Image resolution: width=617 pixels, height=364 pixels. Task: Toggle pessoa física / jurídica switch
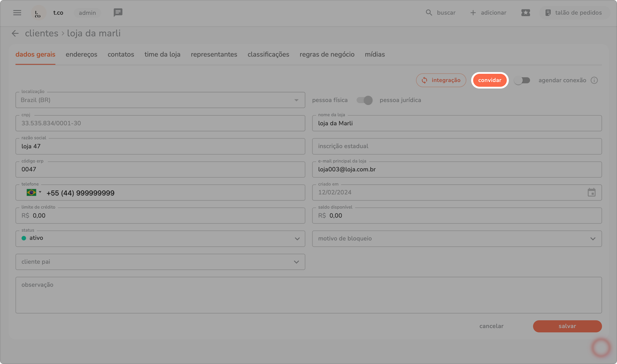click(x=364, y=100)
